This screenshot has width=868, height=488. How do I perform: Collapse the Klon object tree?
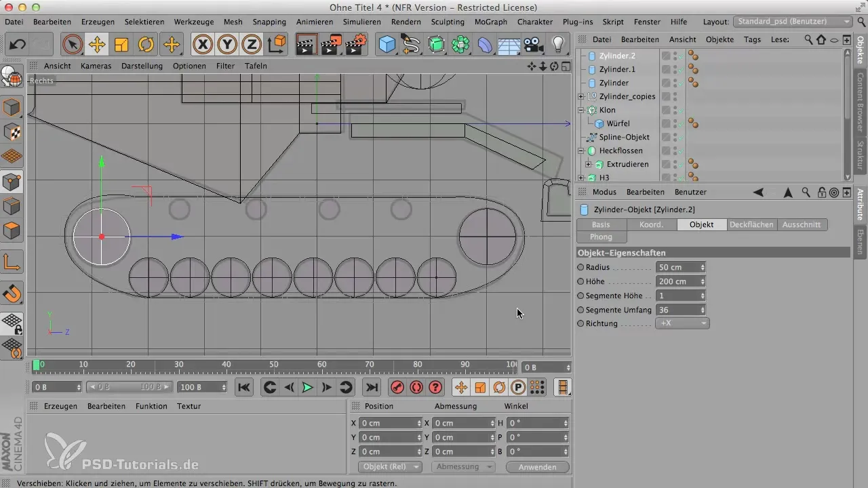(581, 110)
